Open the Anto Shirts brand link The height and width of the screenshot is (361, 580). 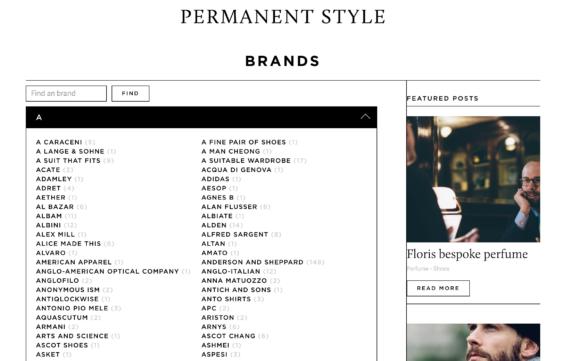point(226,299)
